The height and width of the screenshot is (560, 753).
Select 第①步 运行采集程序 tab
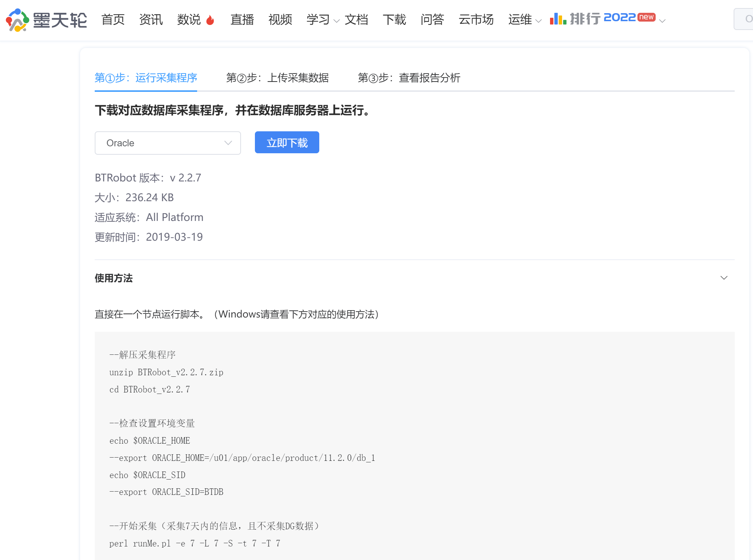(x=146, y=78)
